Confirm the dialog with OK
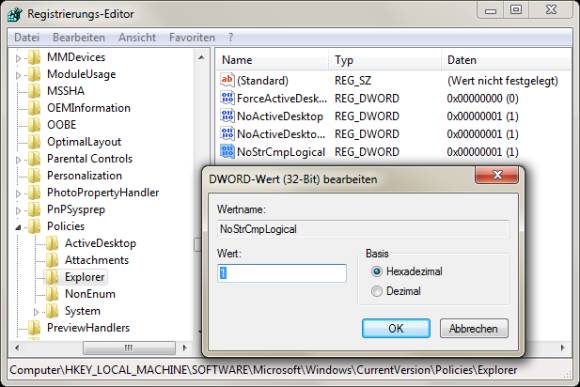580x387 pixels. 396,328
